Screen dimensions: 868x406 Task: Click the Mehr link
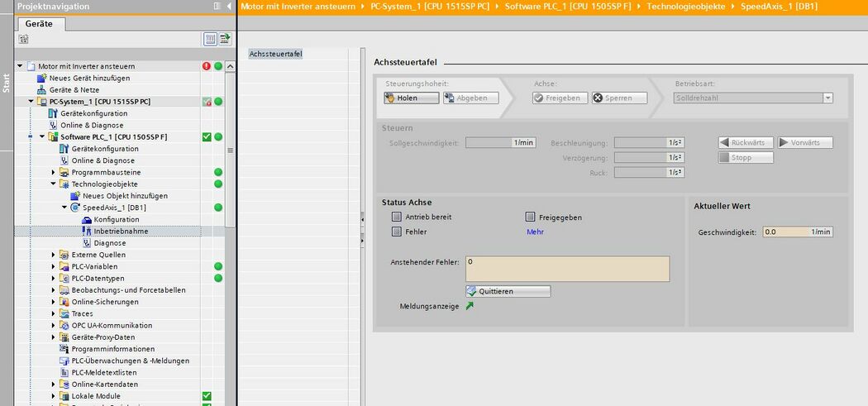pyautogui.click(x=535, y=232)
